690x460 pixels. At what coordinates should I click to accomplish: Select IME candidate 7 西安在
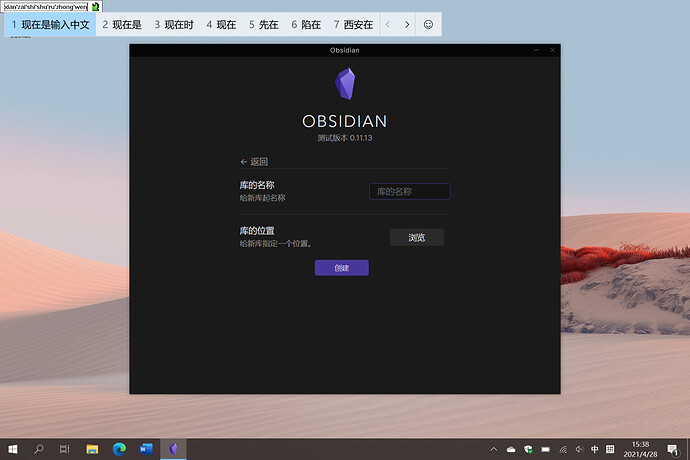point(353,25)
